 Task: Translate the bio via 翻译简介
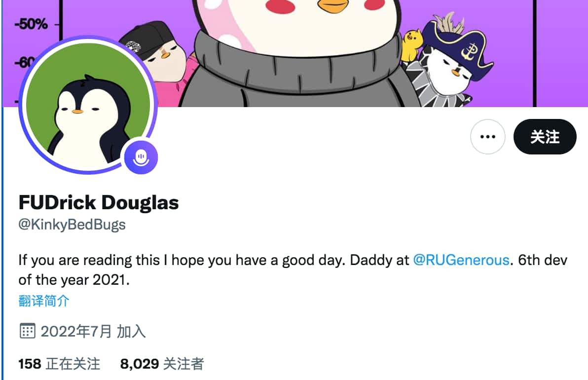[x=43, y=301]
